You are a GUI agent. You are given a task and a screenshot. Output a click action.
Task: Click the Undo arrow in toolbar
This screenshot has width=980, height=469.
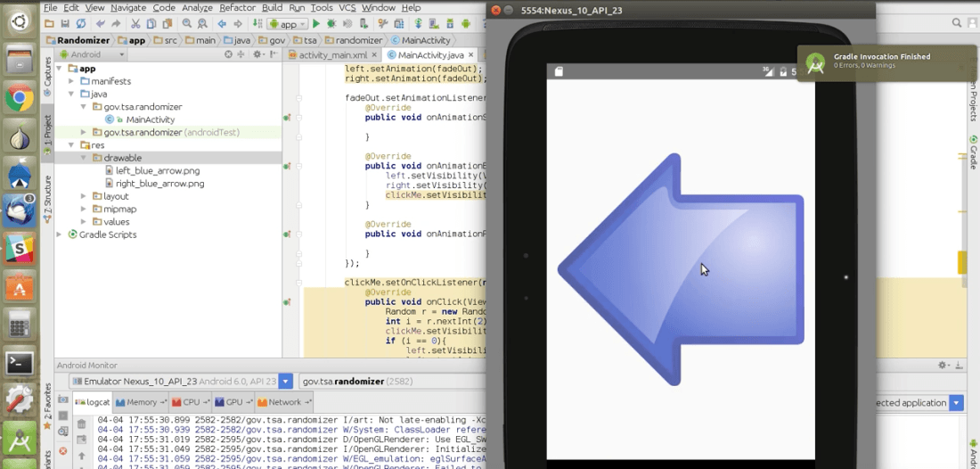click(101, 24)
